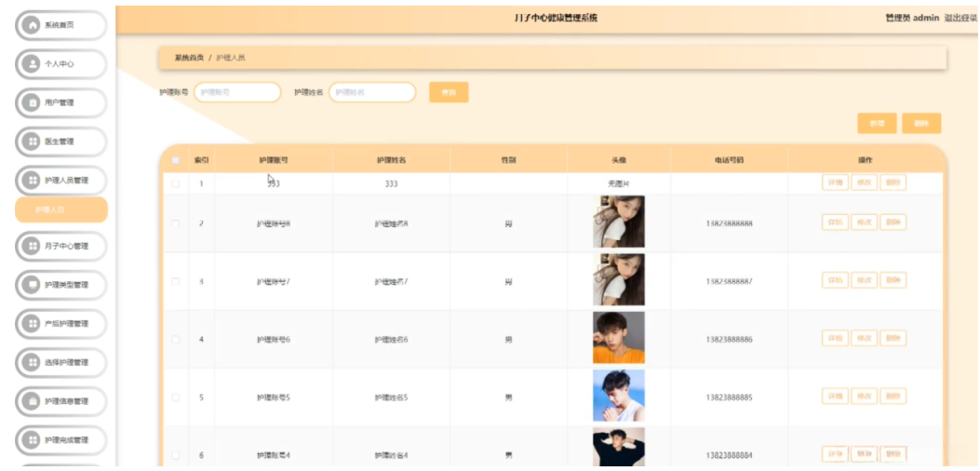Click 删除 for 护理账号6
Screen dimensions: 980x471
coord(893,339)
